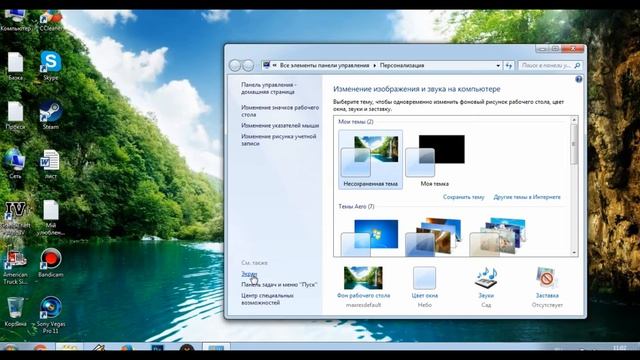Select the Мой любимый file icon
640x360 pixels.
click(51, 218)
